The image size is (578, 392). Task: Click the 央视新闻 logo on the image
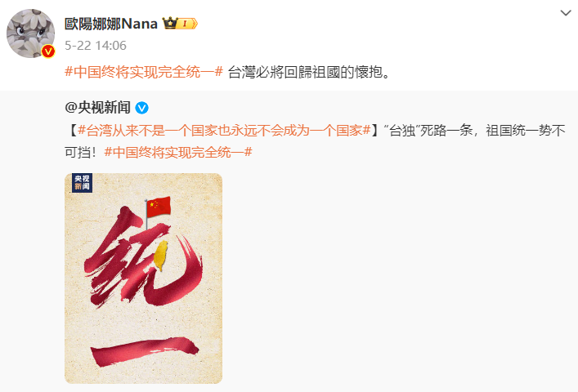[82, 183]
